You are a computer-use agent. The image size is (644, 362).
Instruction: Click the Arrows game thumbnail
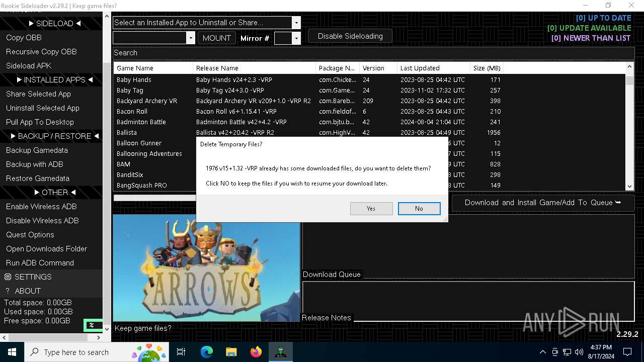[206, 268]
